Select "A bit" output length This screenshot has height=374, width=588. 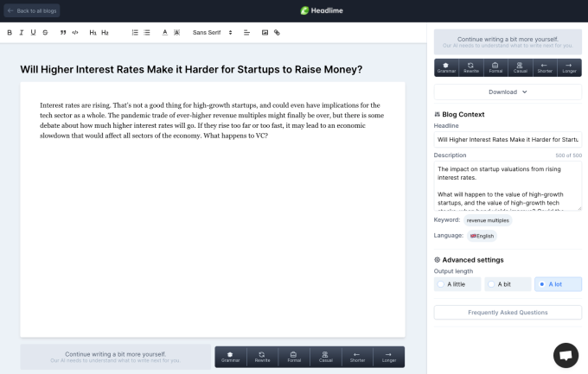[x=506, y=283]
